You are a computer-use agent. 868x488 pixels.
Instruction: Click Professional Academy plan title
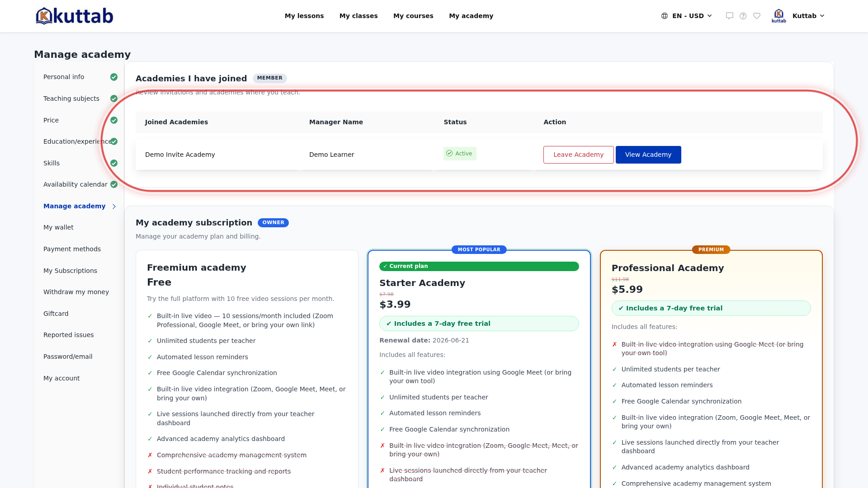(668, 268)
